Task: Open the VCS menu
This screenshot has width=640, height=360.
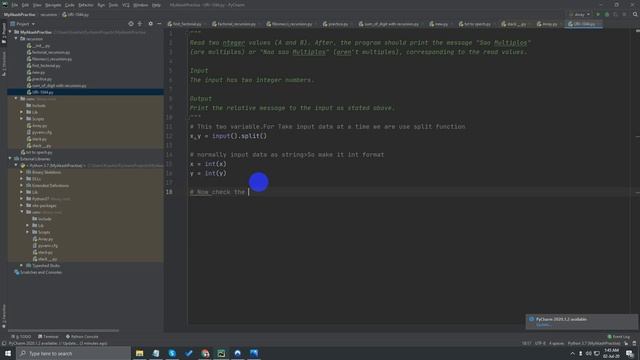Action: coord(126,5)
